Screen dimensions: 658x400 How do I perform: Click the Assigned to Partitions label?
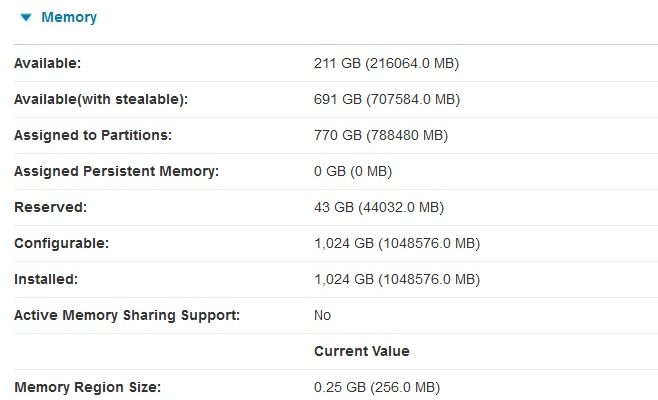[93, 135]
